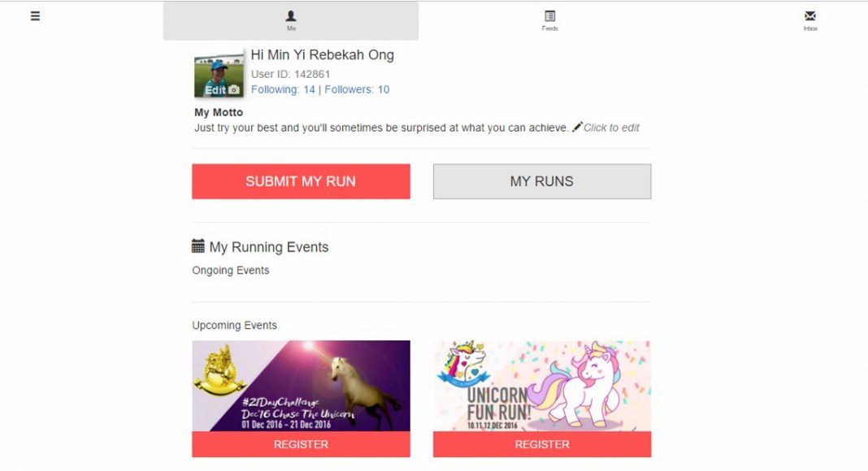Image resolution: width=868 pixels, height=471 pixels.
Task: Click to edit the motto text
Action: pos(611,127)
